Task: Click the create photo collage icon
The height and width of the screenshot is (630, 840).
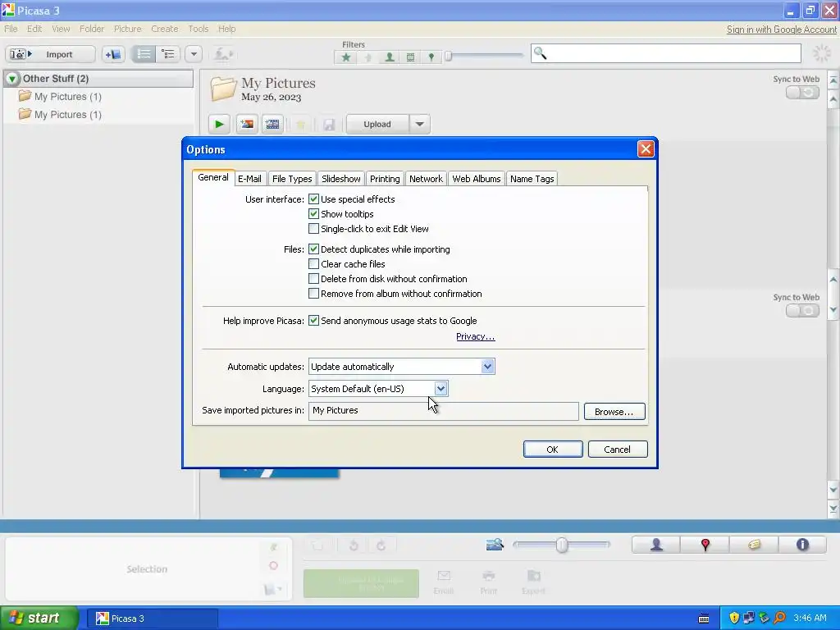Action: (247, 125)
